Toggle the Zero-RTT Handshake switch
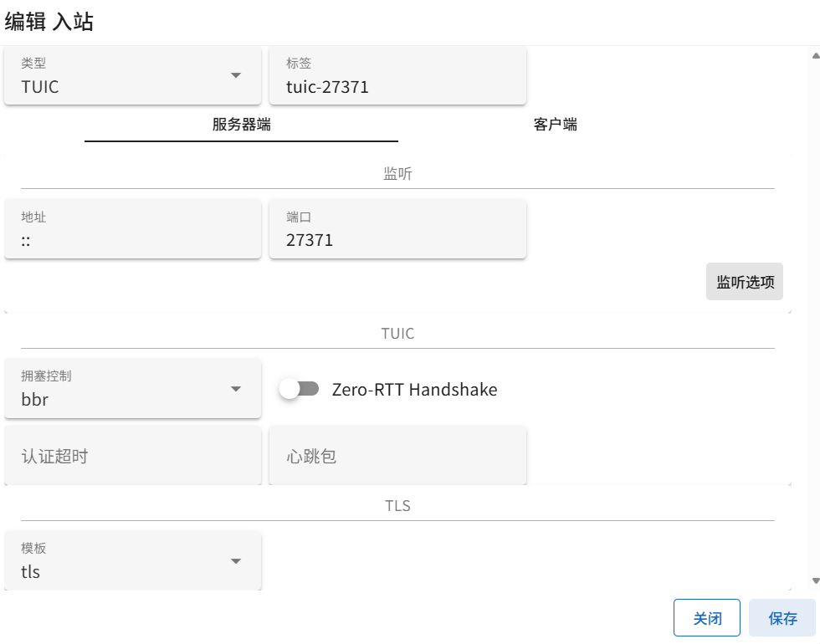This screenshot has height=644, width=820. click(300, 389)
